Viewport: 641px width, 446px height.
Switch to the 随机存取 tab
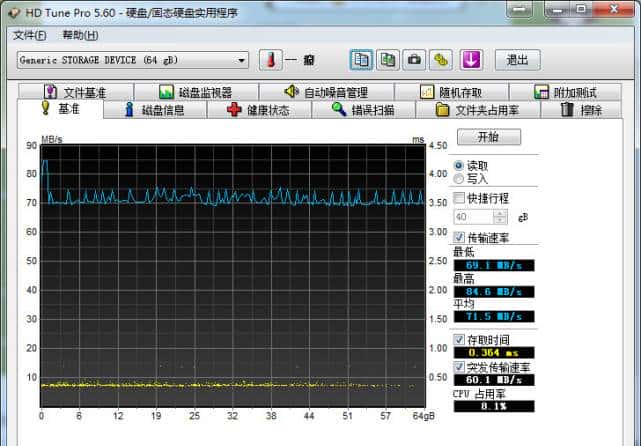(452, 92)
